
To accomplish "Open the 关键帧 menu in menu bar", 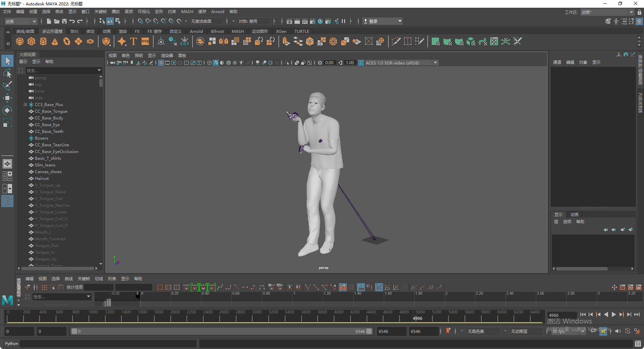I will tap(100, 12).
